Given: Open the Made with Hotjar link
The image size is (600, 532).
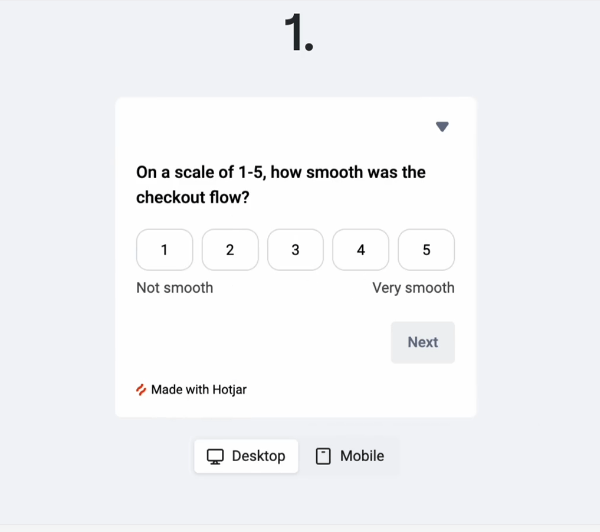Looking at the screenshot, I should (191, 390).
